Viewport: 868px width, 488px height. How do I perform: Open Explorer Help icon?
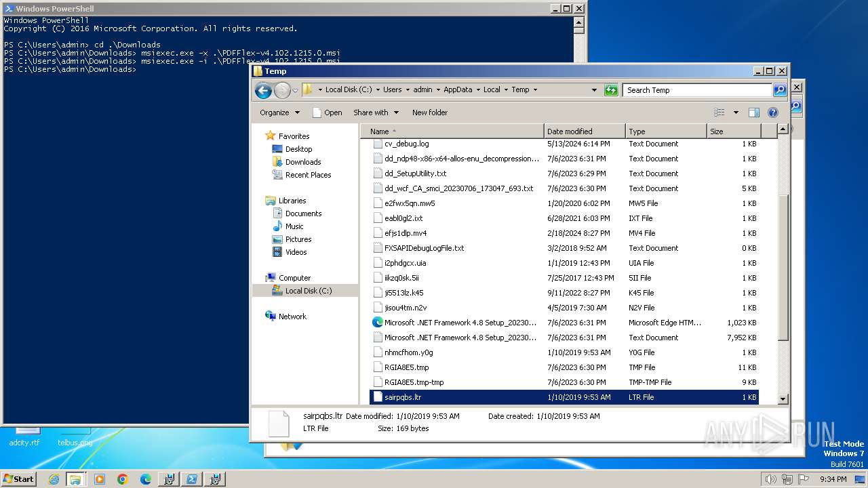point(772,113)
